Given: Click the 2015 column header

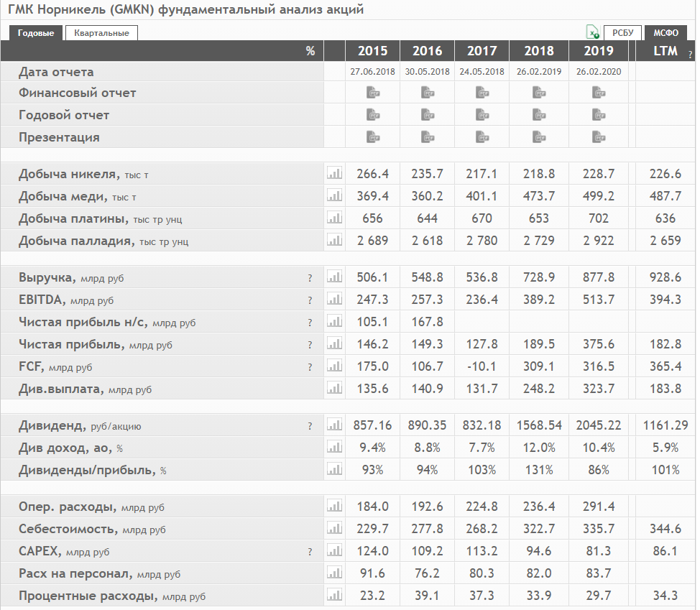Looking at the screenshot, I should tap(373, 51).
